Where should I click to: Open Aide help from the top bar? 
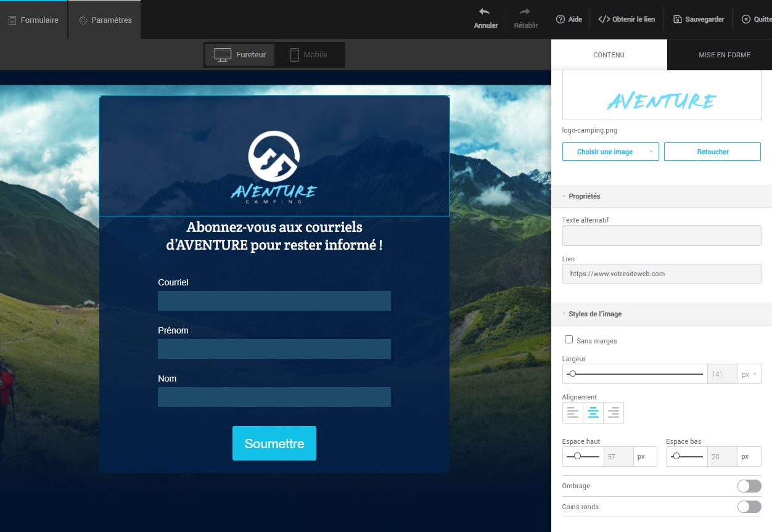(x=569, y=19)
